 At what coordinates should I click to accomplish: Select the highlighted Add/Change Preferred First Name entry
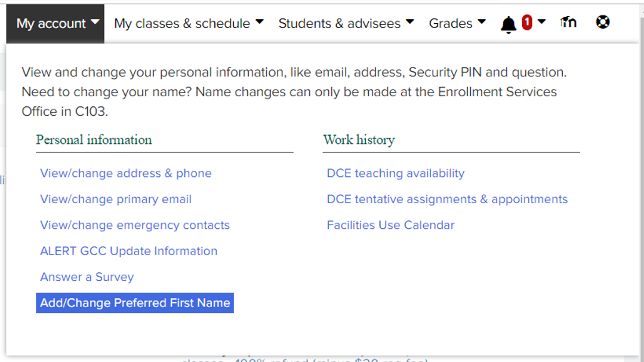click(134, 302)
